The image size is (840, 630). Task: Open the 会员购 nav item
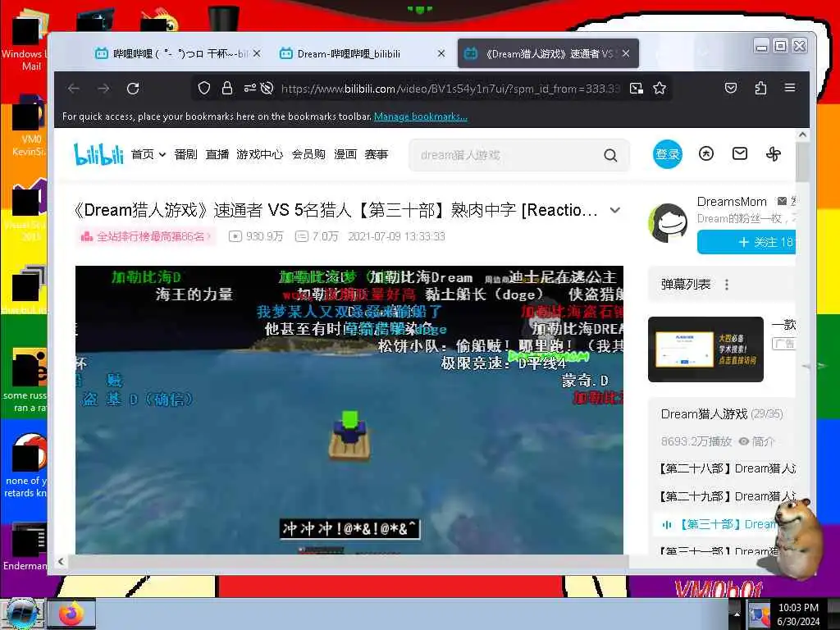308,155
